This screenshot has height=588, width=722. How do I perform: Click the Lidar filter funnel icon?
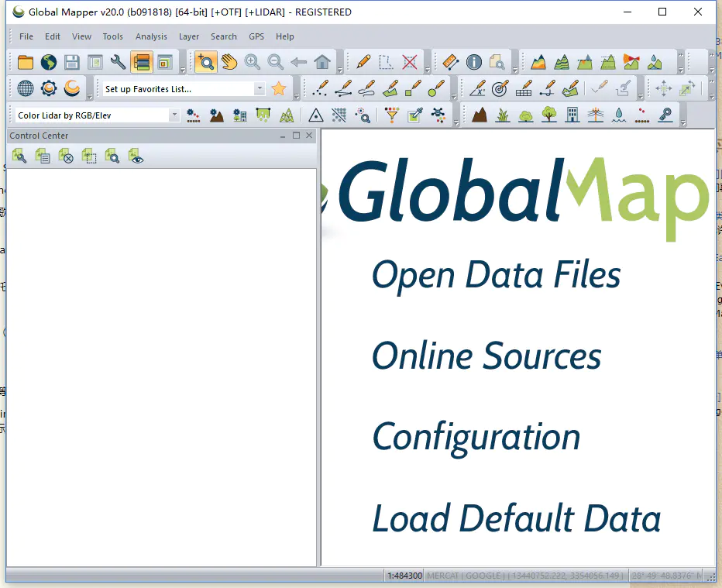pyautogui.click(x=392, y=115)
